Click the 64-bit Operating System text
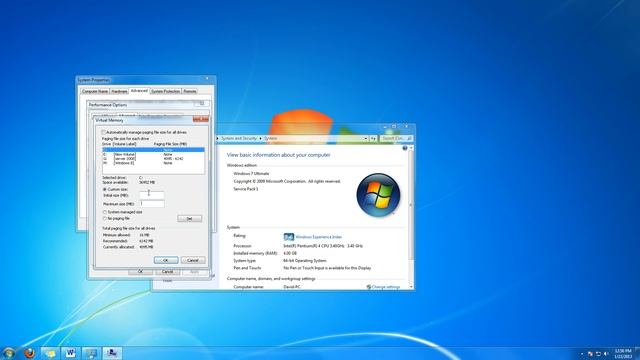Screen dimensions: 640x360 [x=304, y=260]
